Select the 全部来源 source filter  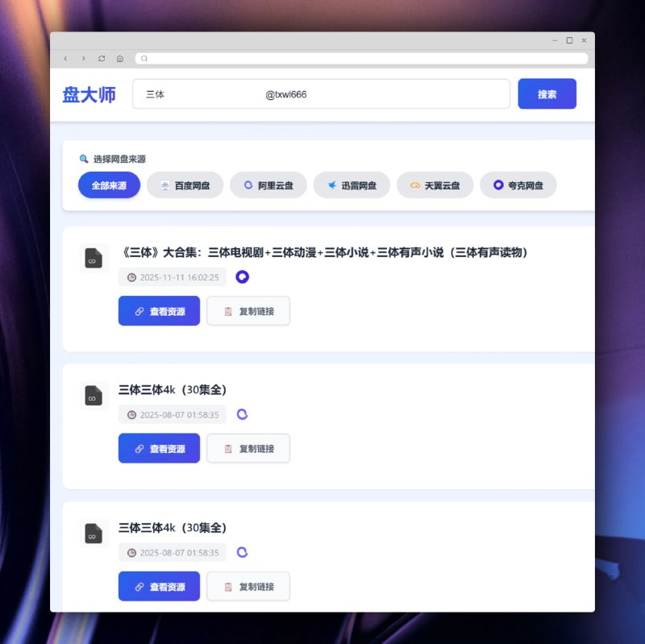[x=109, y=185]
